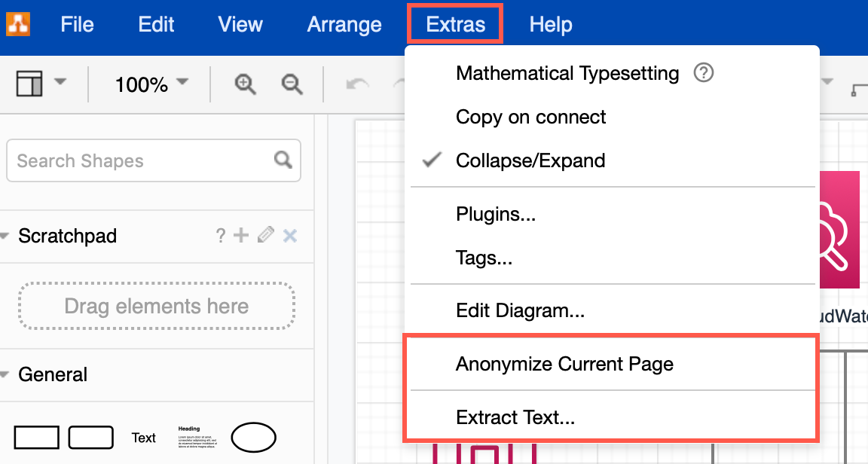The width and height of the screenshot is (868, 464).
Task: Clear the Scratchpad with the X icon
Action: (x=289, y=235)
